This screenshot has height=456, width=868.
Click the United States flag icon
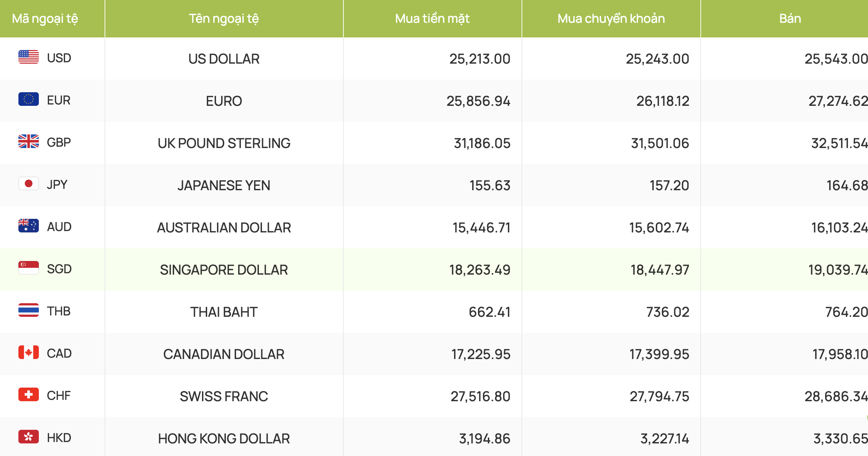point(29,57)
